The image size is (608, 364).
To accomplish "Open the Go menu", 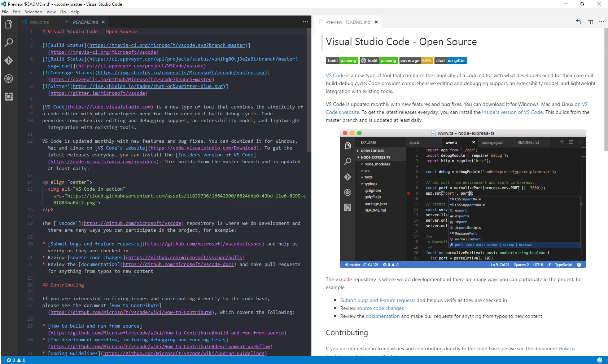I will point(63,12).
